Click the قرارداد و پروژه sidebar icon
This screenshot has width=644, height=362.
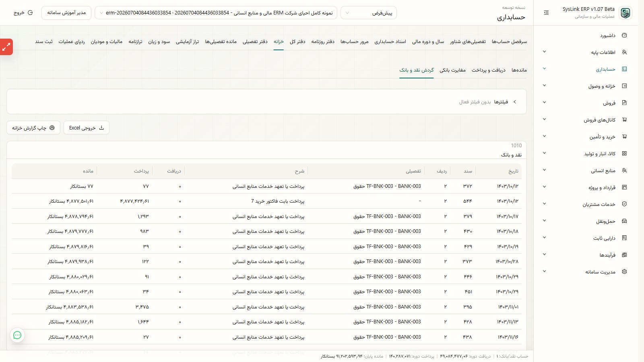[x=624, y=187]
